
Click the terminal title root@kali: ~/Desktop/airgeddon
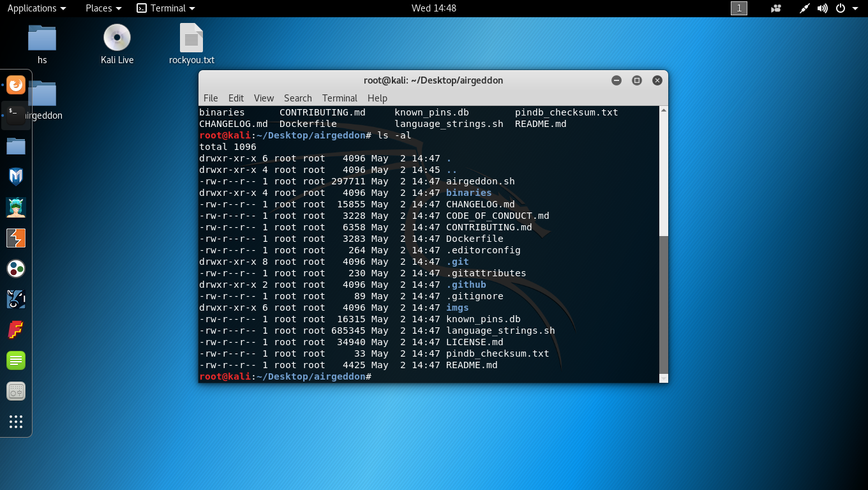(433, 80)
